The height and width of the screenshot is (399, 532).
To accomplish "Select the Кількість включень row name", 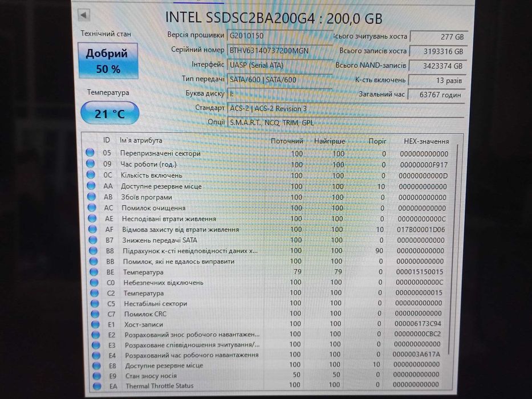I will click(x=151, y=176).
